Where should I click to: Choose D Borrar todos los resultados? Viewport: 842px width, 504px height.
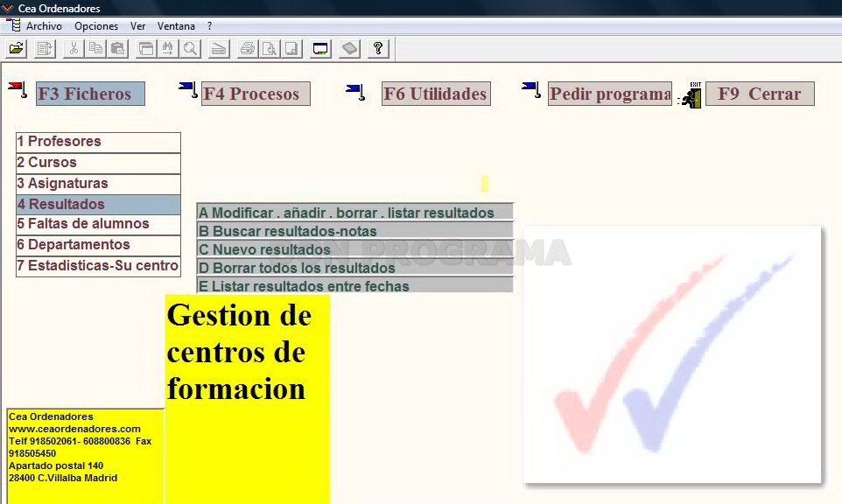point(355,267)
